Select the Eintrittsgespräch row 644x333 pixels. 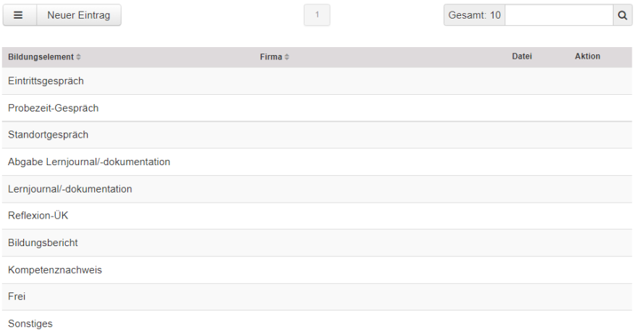[46, 81]
